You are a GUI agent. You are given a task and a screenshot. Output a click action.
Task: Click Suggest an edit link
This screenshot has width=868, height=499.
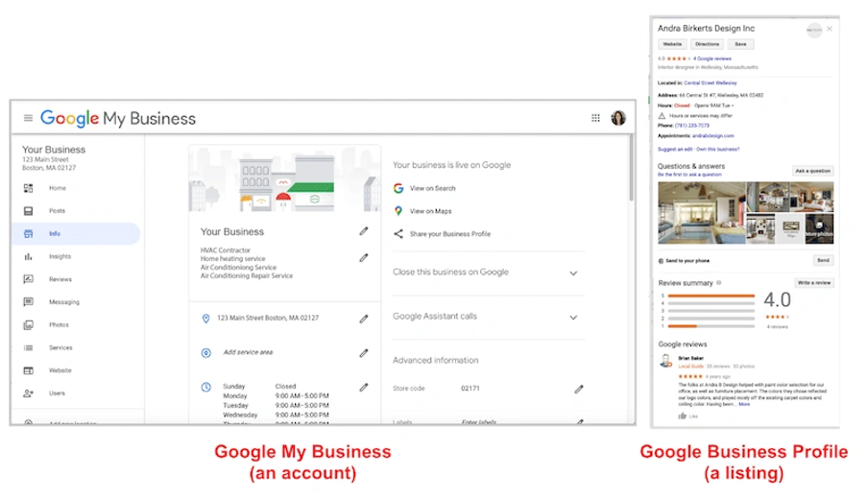pos(675,150)
